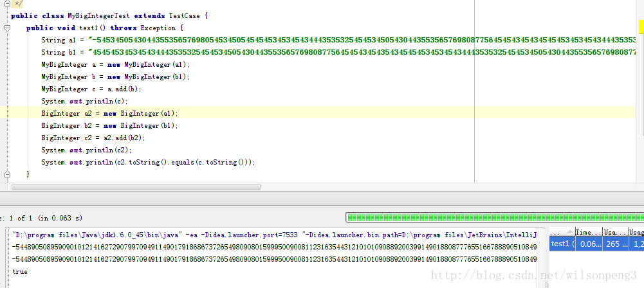Screen dimensions: 644x288
Task: Place cursor on 'String a1' declaration line
Action: [338, 40]
